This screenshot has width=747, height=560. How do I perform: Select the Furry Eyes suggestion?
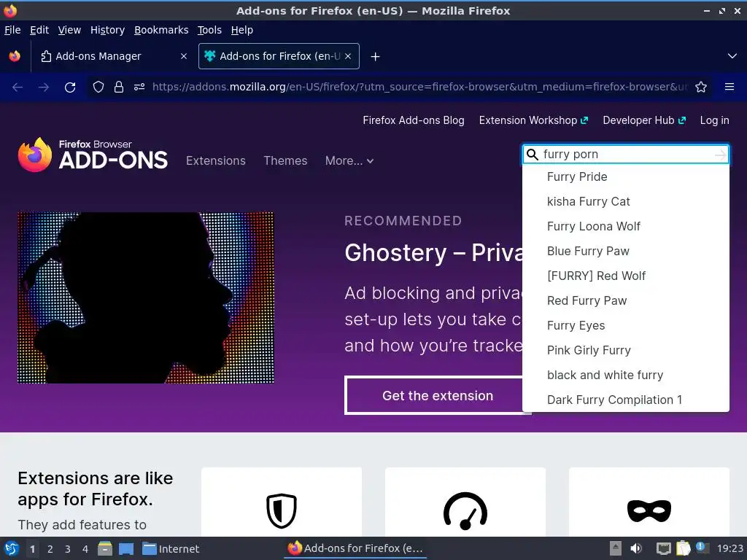pyautogui.click(x=625, y=325)
